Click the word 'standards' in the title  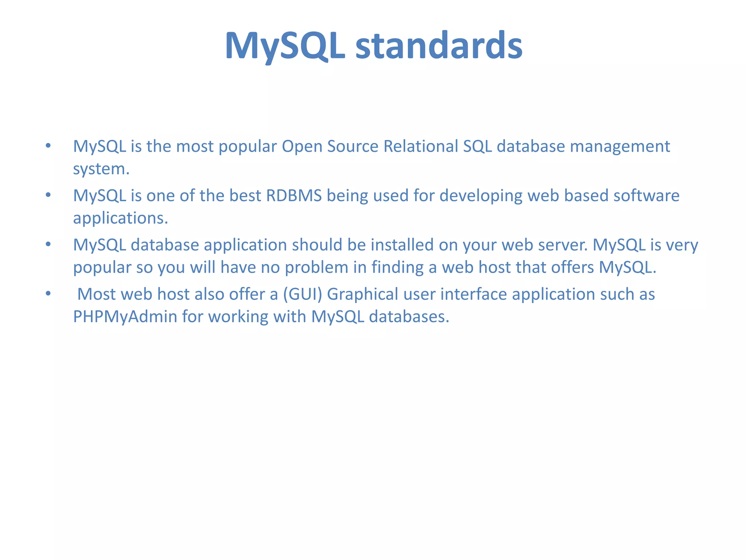point(439,46)
